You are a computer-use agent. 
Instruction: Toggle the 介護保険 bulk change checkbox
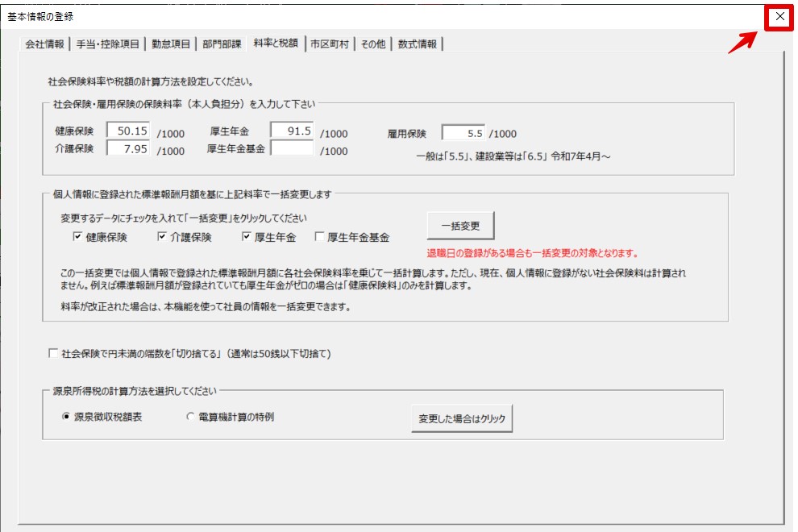[x=162, y=237]
